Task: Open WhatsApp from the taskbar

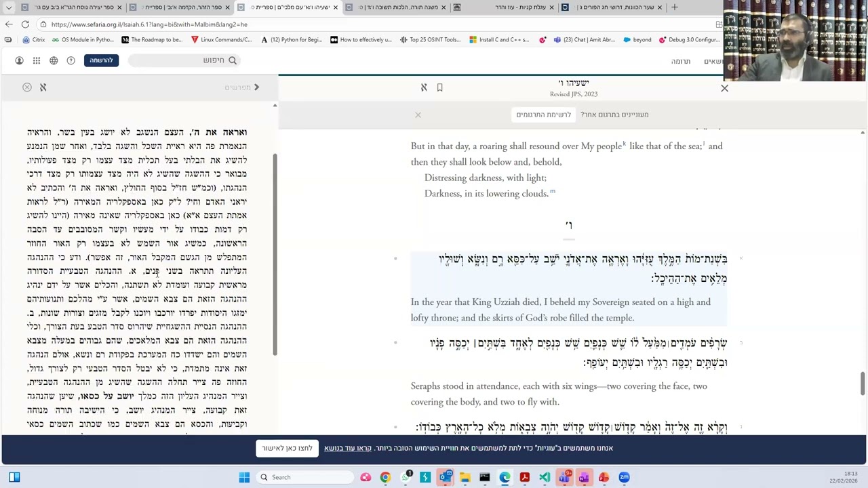Action: [x=406, y=477]
